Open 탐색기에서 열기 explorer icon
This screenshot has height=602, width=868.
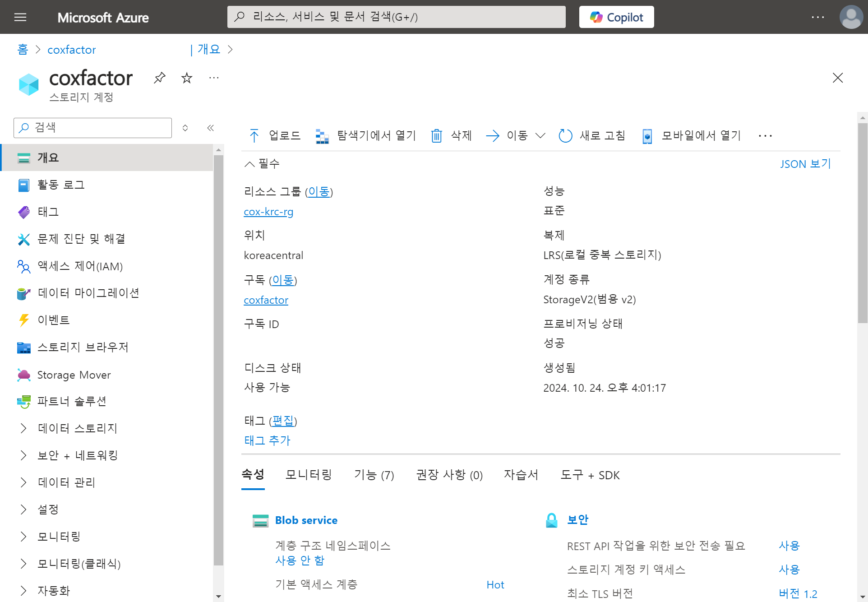[x=322, y=136]
